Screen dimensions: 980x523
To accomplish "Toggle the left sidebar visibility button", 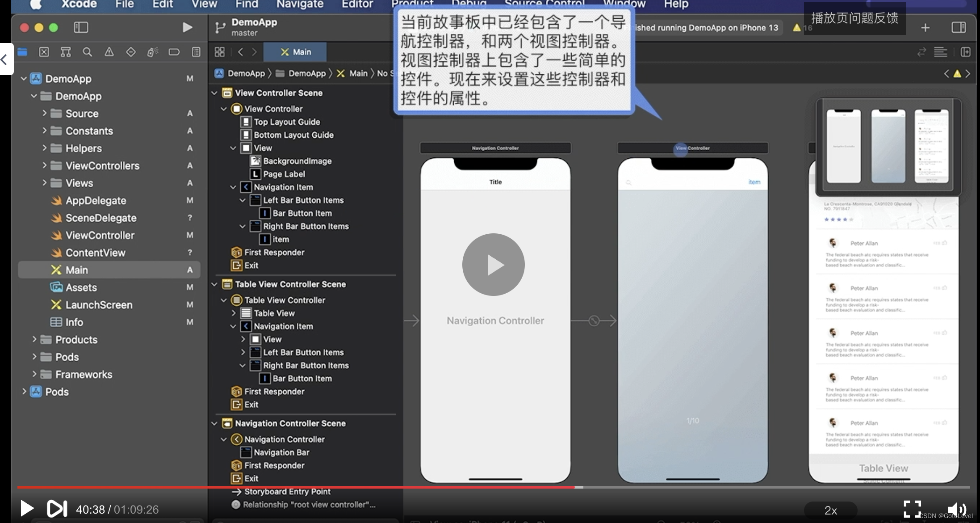I will [x=81, y=27].
